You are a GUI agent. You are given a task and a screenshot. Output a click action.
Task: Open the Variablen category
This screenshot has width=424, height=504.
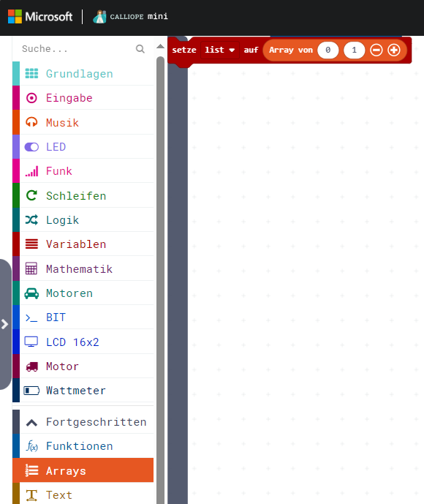(x=83, y=244)
